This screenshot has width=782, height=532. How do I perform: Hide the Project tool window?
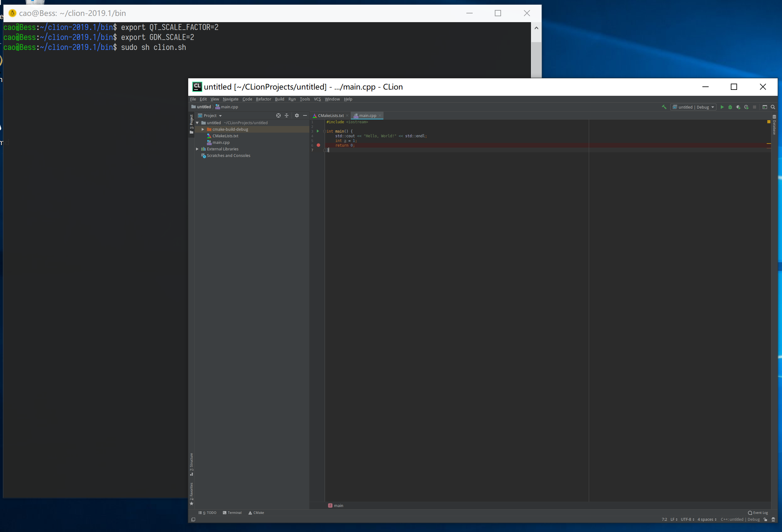coord(305,116)
